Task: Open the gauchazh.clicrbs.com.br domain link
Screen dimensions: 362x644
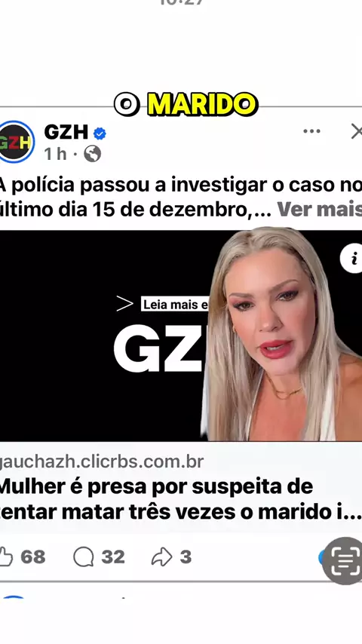Action: click(102, 462)
